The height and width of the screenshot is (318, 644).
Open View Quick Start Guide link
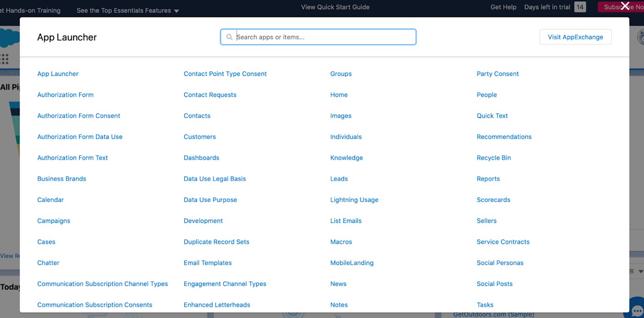pos(335,7)
